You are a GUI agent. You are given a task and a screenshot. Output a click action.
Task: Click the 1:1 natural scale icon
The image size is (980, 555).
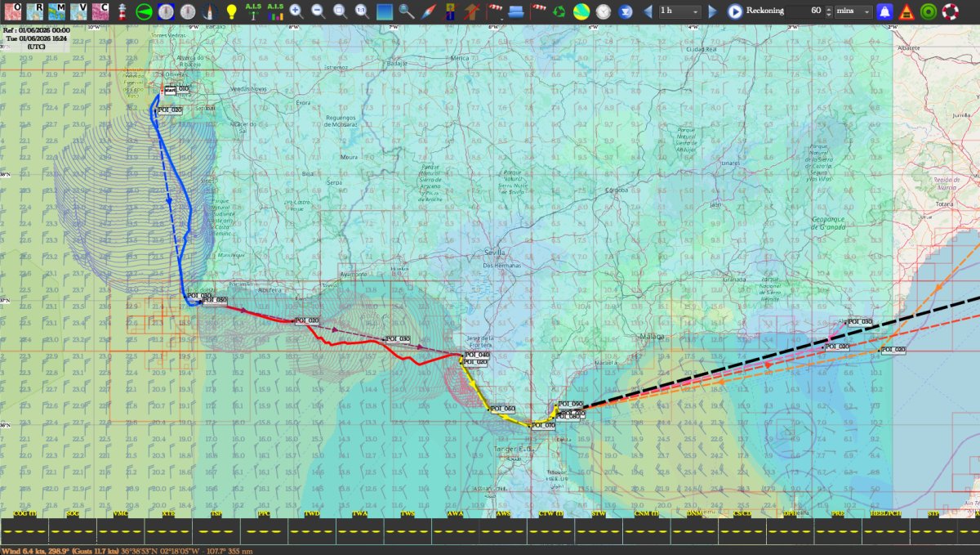361,11
